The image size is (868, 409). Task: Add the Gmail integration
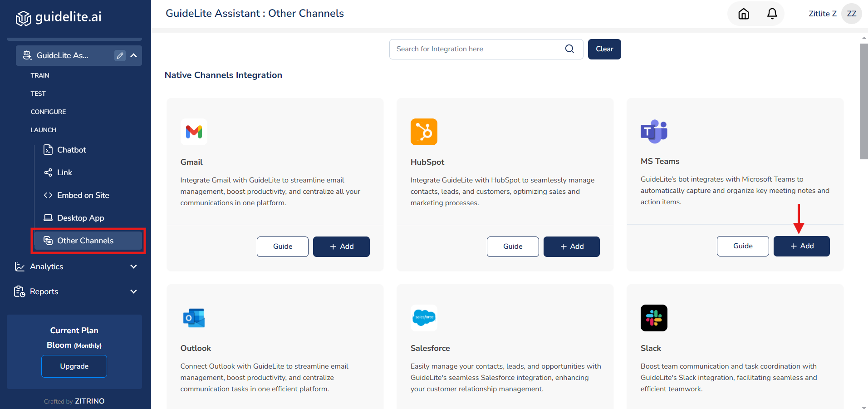click(341, 246)
